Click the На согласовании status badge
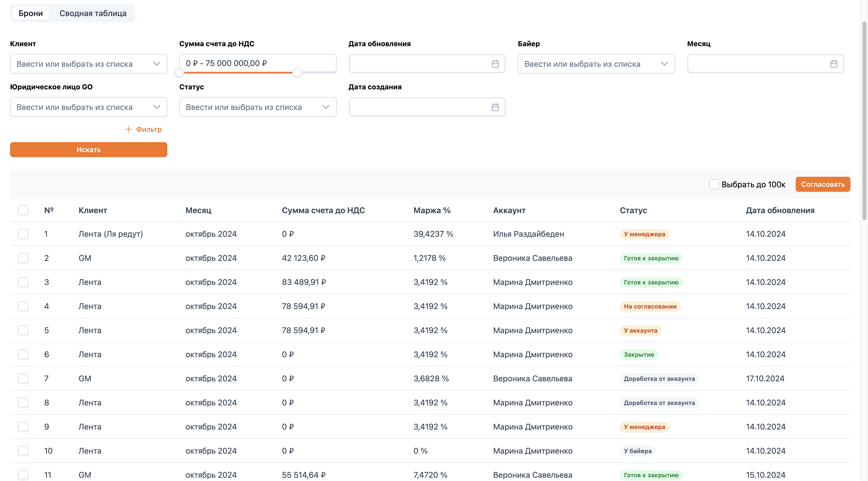This screenshot has width=868, height=481. tap(650, 307)
